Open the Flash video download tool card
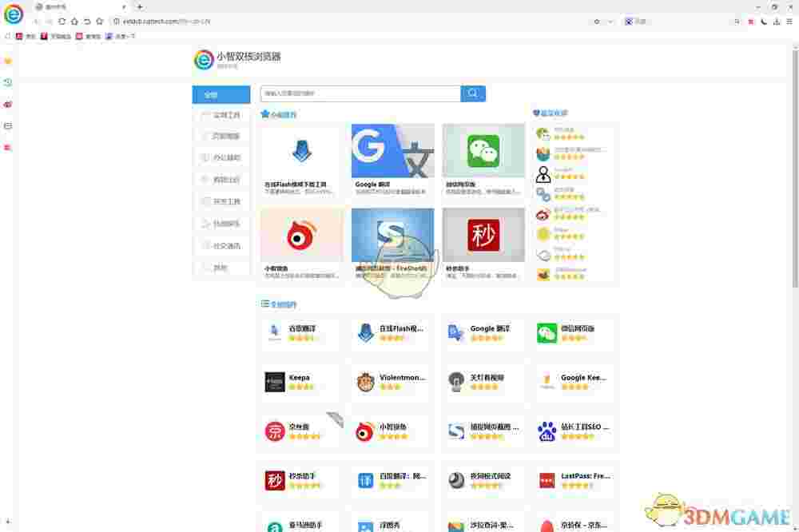799x532 pixels. click(x=302, y=160)
